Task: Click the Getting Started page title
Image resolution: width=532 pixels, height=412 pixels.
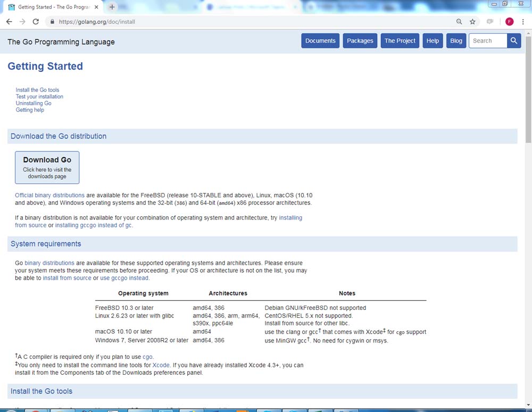Action: 45,66
